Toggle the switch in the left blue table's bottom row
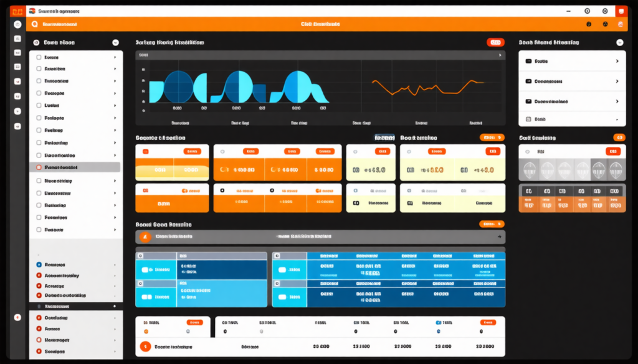Image resolution: width=638 pixels, height=364 pixels. pyautogui.click(x=147, y=297)
